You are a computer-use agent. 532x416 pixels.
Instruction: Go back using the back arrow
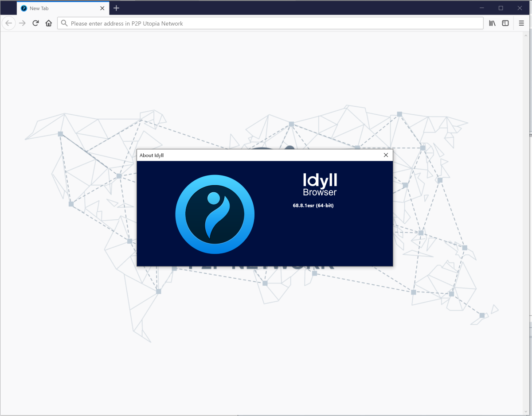point(8,23)
